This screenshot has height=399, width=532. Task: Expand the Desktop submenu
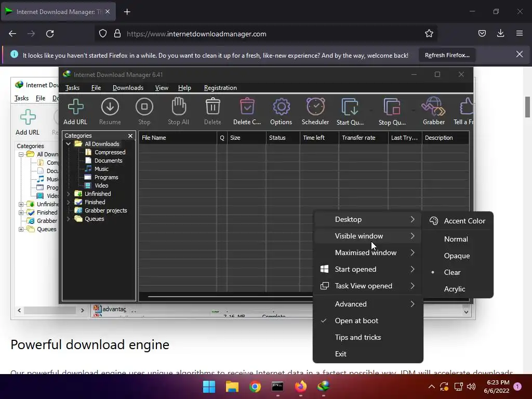[368, 220]
